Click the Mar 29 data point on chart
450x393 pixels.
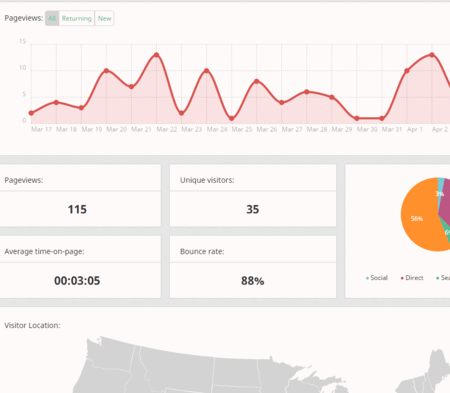(332, 97)
